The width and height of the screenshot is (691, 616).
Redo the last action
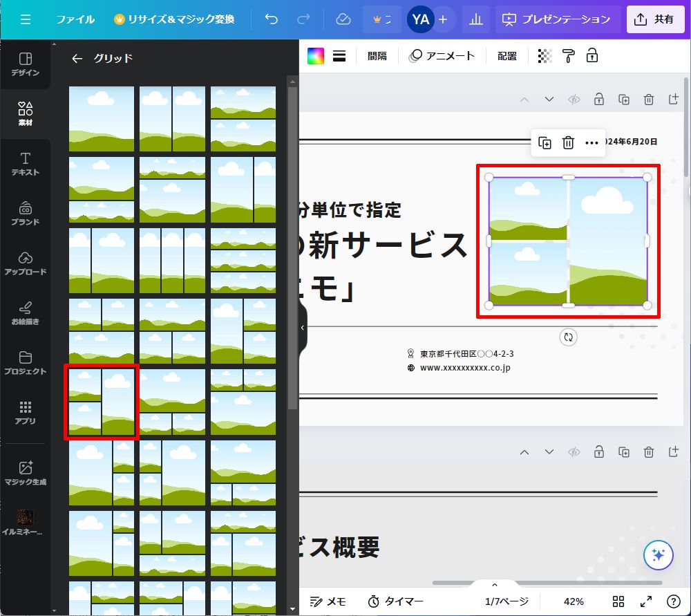coord(303,19)
